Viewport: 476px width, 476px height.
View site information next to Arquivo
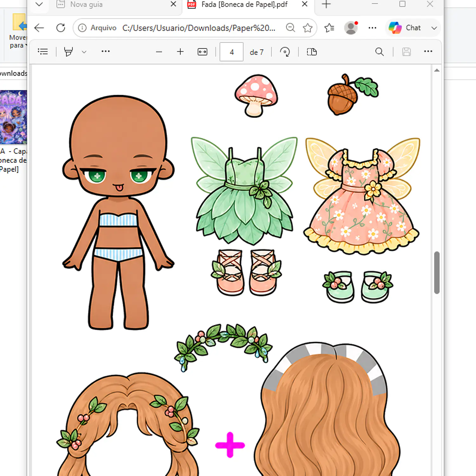82,28
